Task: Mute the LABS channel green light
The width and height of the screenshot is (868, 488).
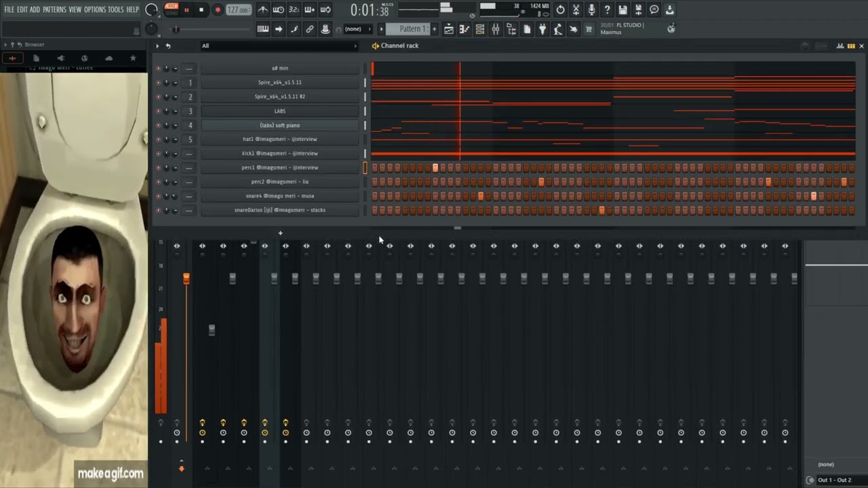Action: point(158,111)
